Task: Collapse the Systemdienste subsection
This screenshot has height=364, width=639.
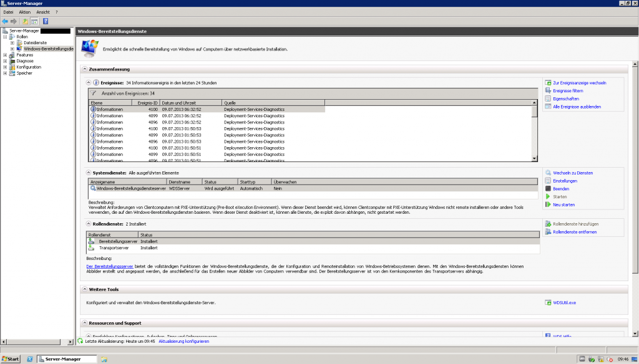Action: pos(89,173)
